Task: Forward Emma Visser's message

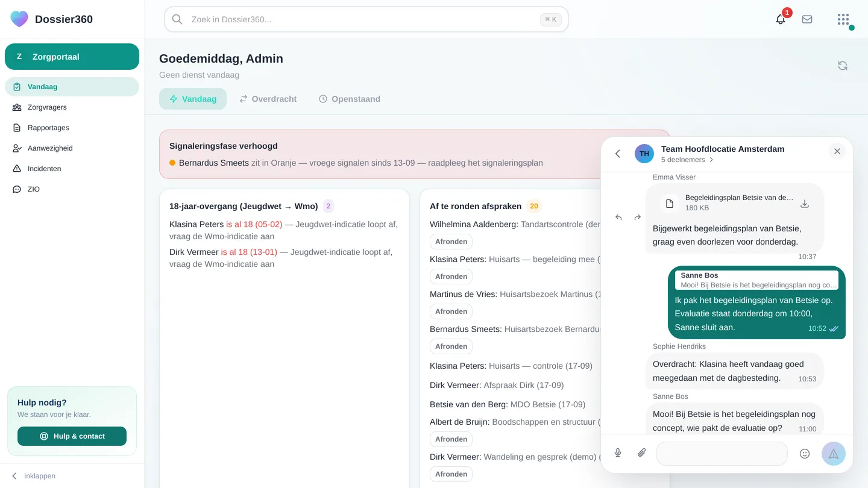Action: pos(637,217)
